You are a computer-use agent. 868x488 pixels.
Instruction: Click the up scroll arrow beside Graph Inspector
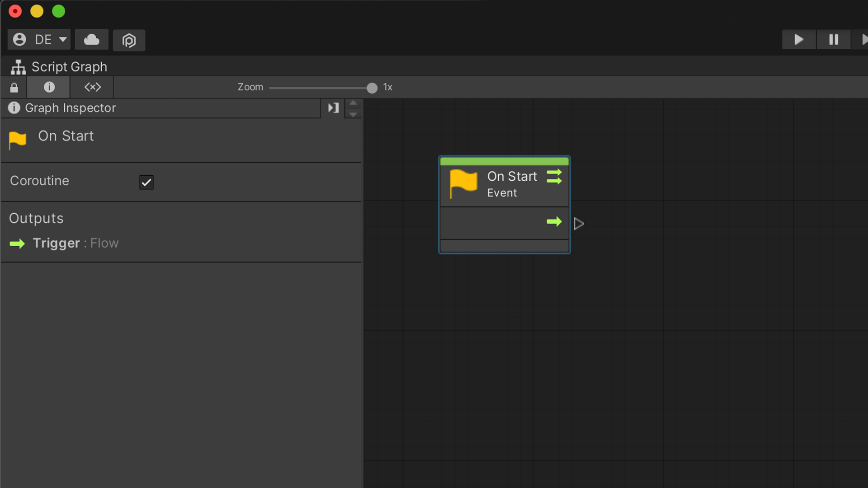(x=354, y=103)
